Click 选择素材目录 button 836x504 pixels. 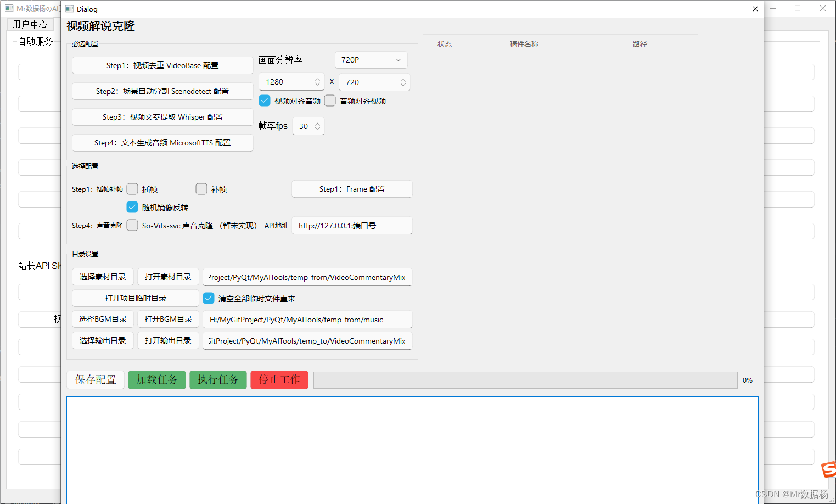point(103,277)
